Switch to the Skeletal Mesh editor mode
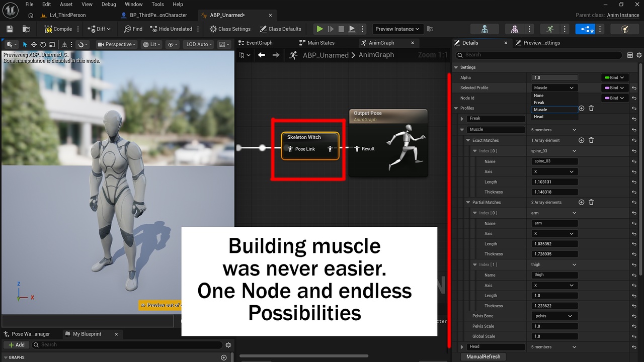644x362 pixels. pos(515,29)
